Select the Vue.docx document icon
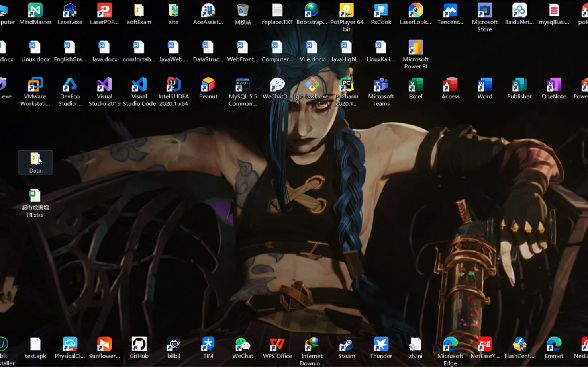Screen dimensions: 588x367 click(312, 51)
